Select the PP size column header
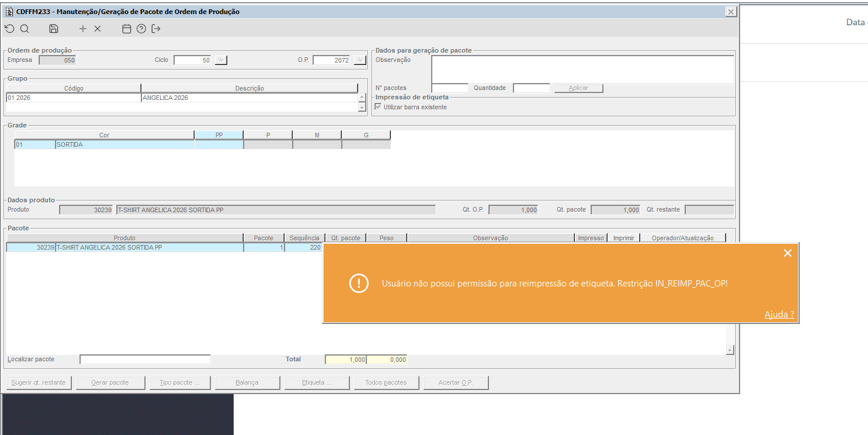This screenshot has height=435, width=868. click(x=219, y=135)
